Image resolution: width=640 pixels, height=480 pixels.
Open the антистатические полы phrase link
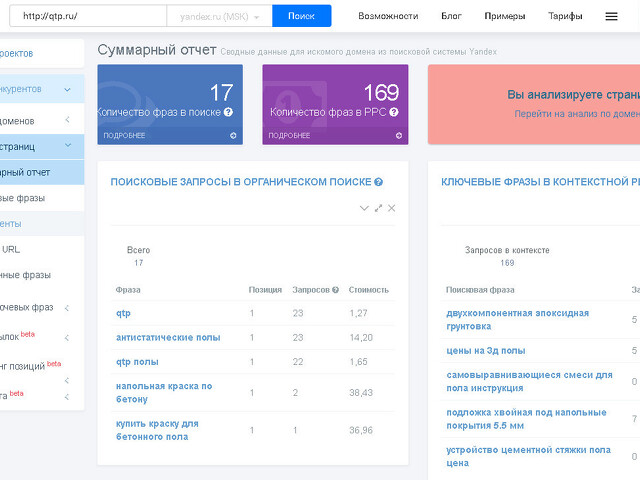168,338
